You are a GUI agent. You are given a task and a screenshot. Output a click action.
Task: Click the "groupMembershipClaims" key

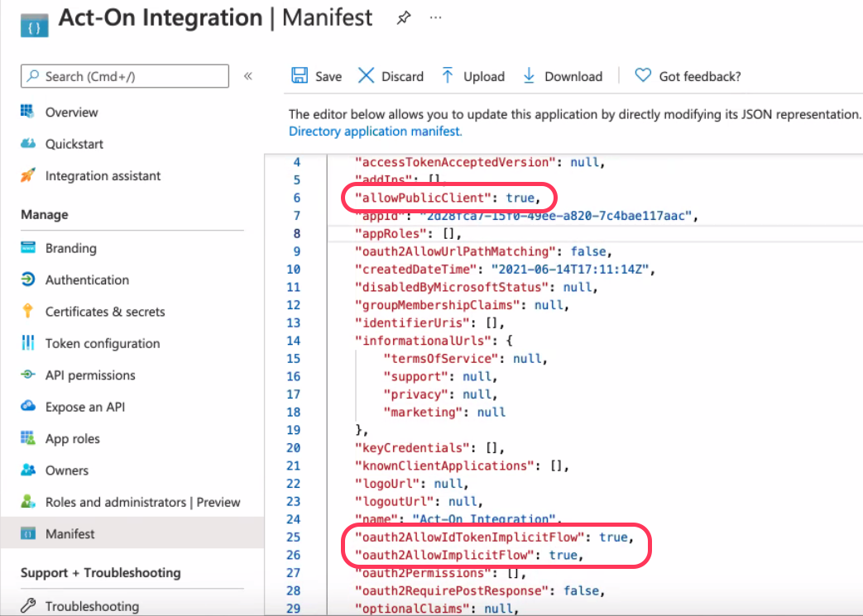coord(437,305)
